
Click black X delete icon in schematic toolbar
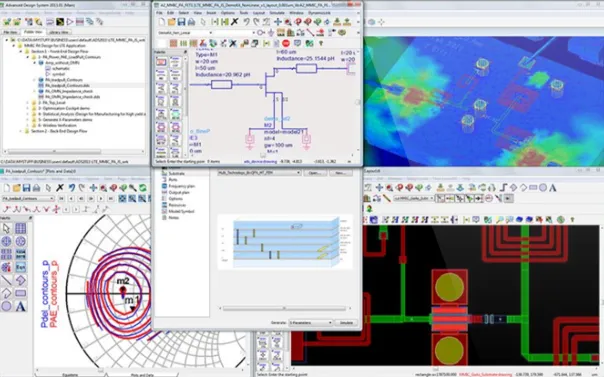(234, 22)
